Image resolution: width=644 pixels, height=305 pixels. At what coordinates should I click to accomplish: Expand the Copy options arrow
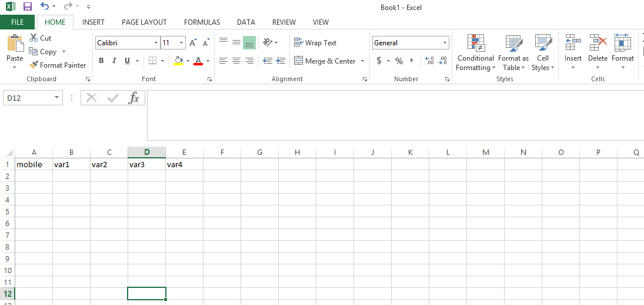(64, 52)
